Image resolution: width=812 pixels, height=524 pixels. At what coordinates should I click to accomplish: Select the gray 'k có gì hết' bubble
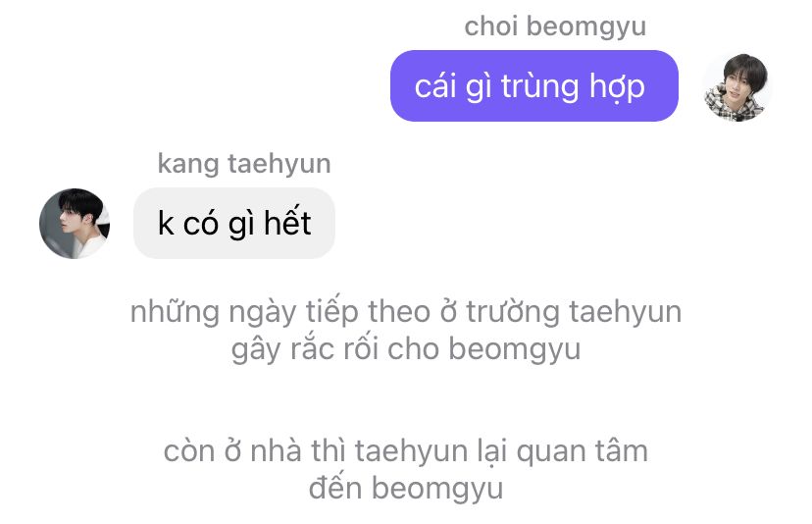tap(234, 224)
